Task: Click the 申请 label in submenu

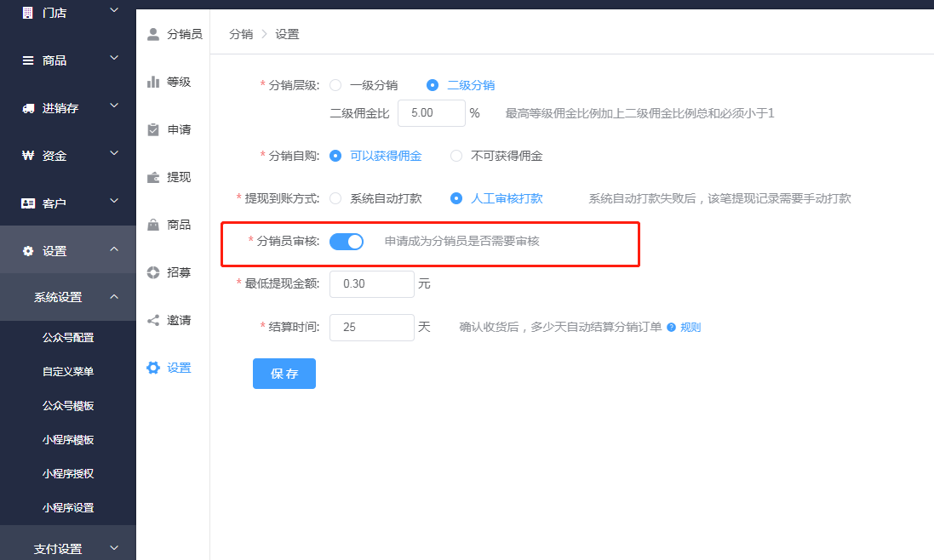Action: [x=179, y=129]
